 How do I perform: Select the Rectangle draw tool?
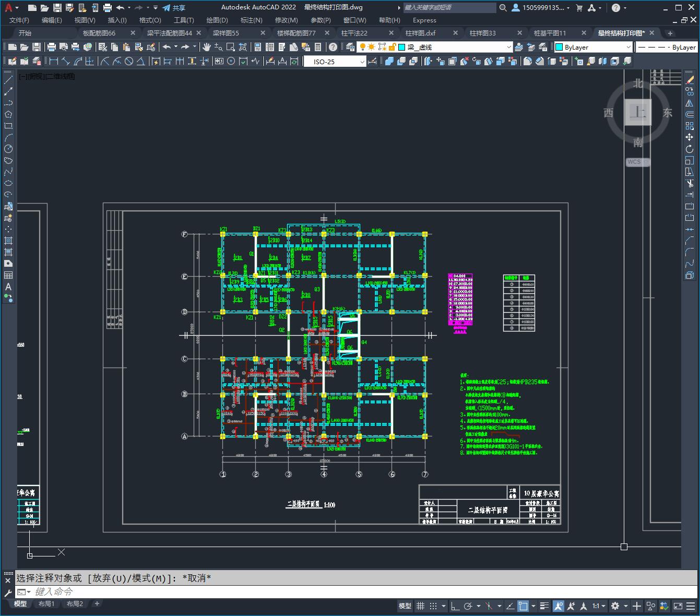pos(8,126)
